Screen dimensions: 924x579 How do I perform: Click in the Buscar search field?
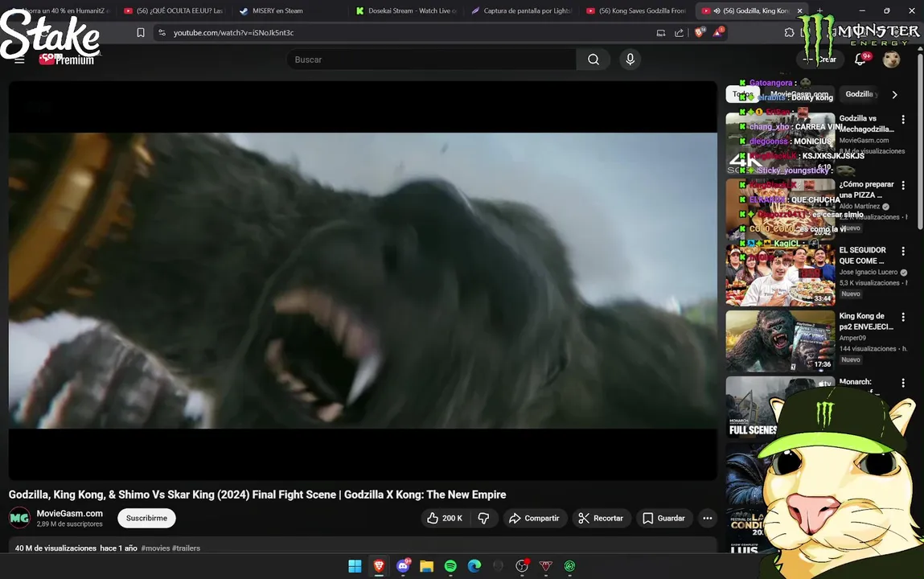pos(431,60)
